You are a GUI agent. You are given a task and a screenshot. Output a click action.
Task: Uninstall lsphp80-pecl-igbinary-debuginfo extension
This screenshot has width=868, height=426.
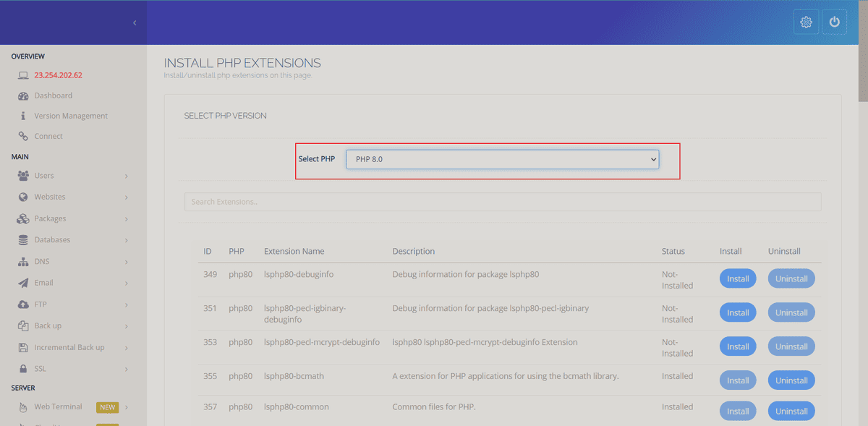[x=791, y=312]
